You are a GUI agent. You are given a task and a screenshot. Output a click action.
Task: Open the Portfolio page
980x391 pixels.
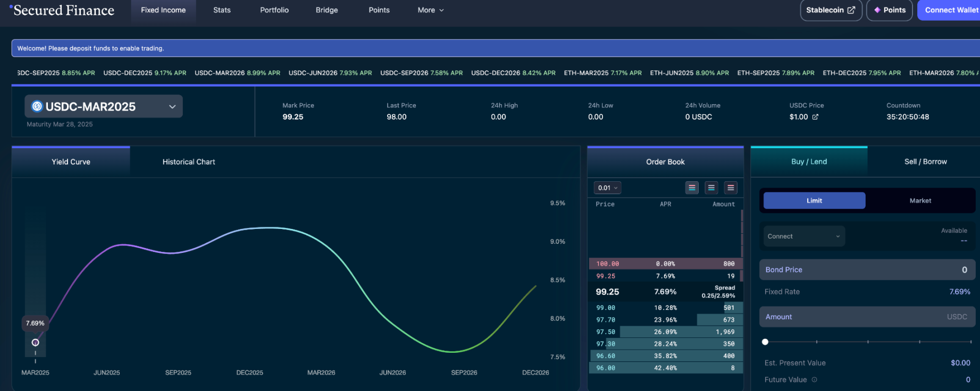274,10
